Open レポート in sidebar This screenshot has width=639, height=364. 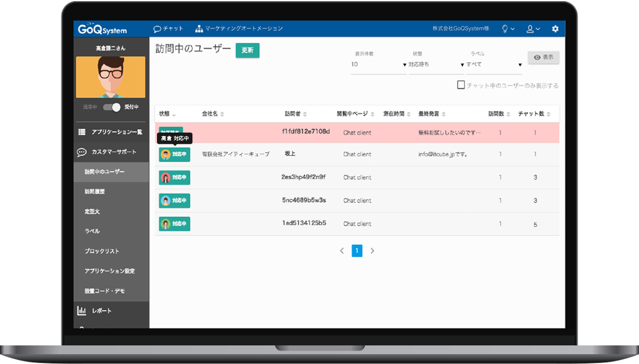point(95,311)
